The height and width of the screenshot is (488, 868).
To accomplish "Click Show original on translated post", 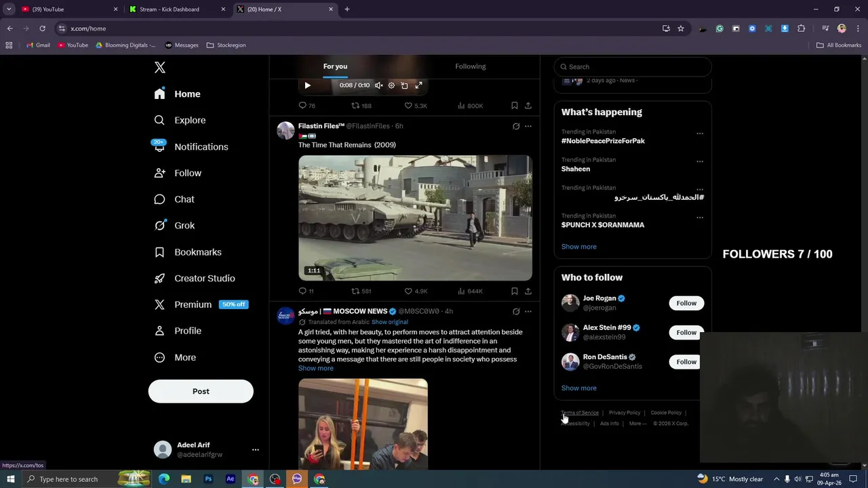I will 390,322.
